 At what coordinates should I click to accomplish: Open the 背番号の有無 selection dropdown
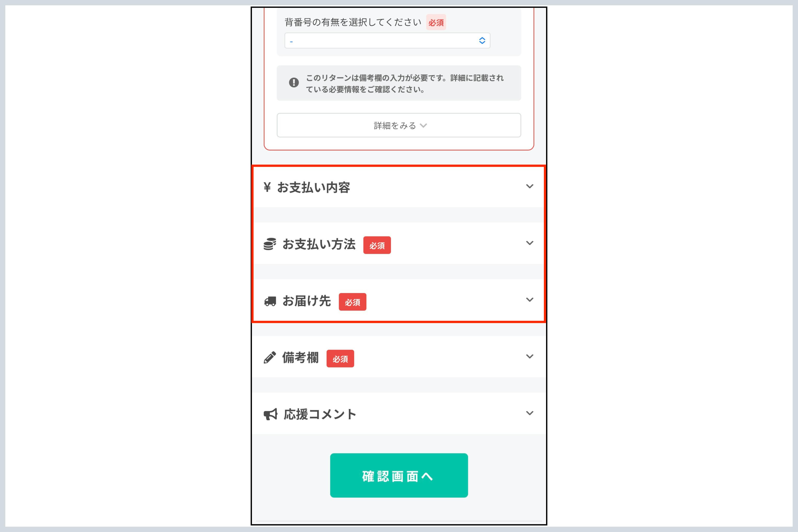point(387,41)
